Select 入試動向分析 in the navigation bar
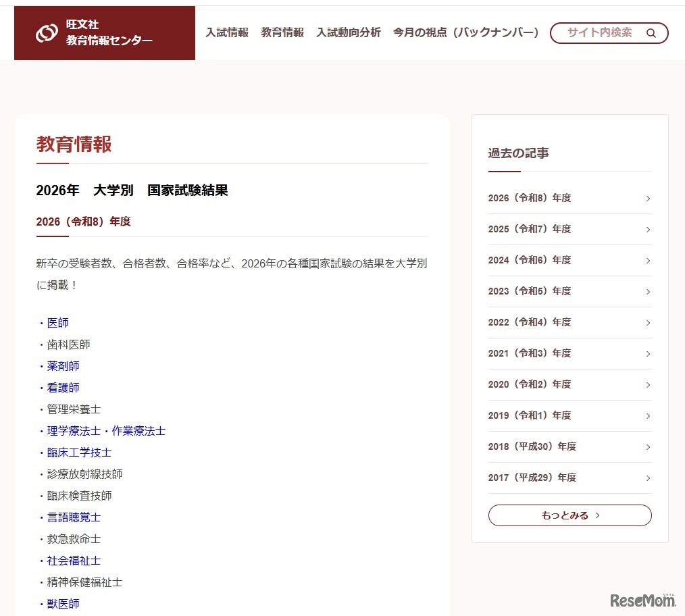Image resolution: width=685 pixels, height=616 pixels. click(349, 32)
